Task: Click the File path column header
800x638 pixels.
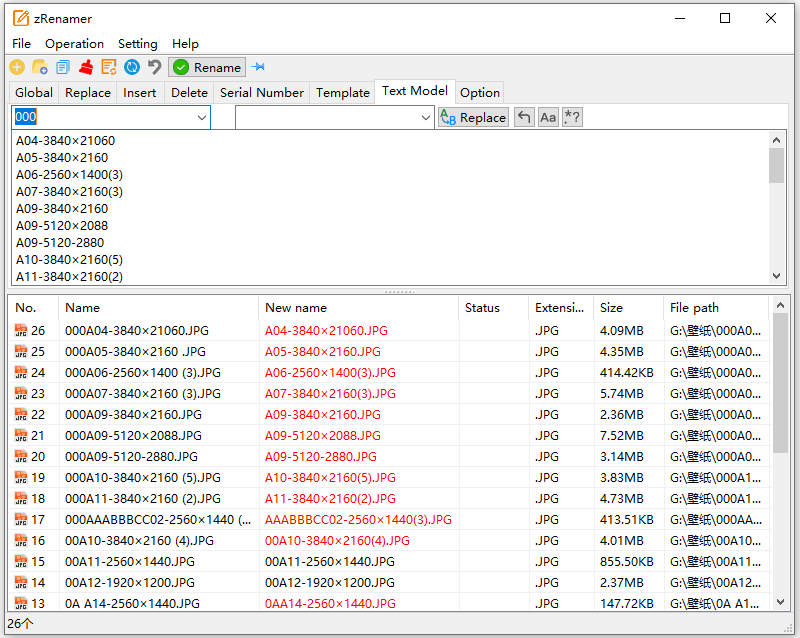Action: [x=716, y=308]
